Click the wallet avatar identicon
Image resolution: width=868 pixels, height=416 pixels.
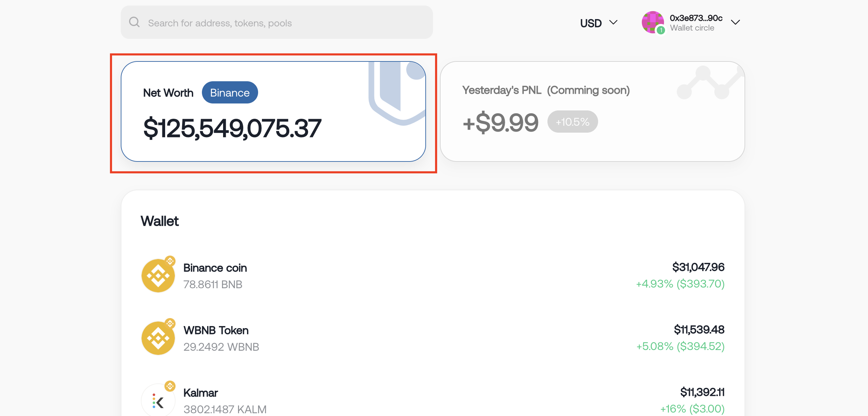click(x=653, y=22)
